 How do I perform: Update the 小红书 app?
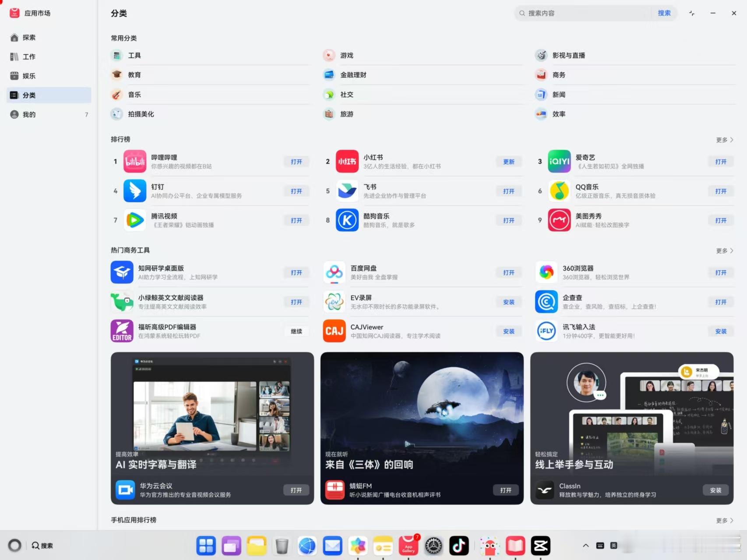click(509, 162)
